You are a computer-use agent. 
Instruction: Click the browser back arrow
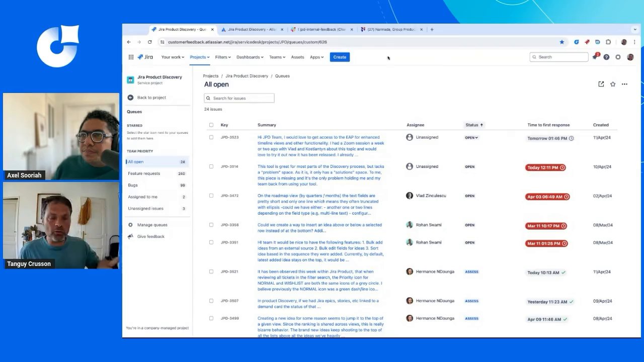pos(129,42)
